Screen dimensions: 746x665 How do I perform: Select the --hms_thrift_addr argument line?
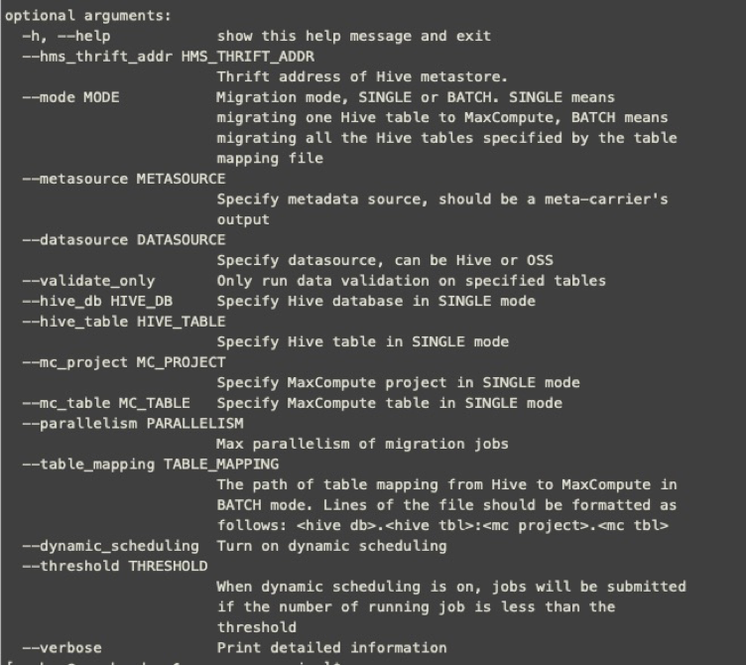point(168,57)
